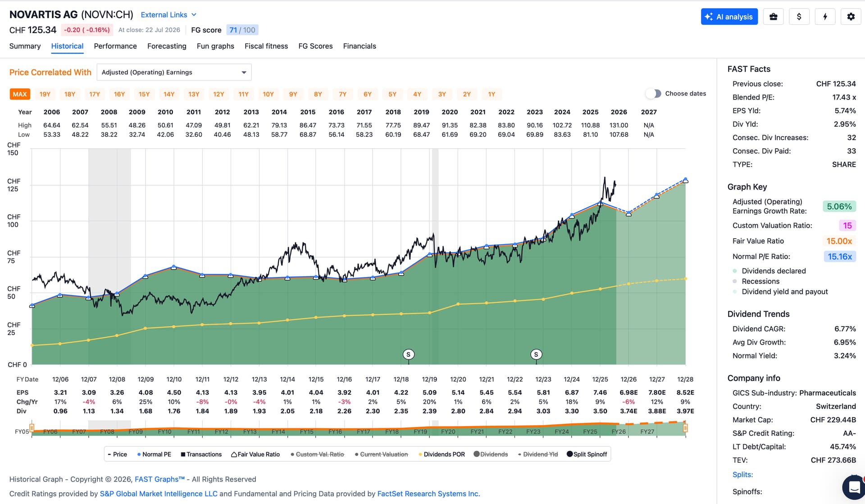Toggle Dividend yield and payout option
Viewport: 865px width, 504px height.
[780, 291]
